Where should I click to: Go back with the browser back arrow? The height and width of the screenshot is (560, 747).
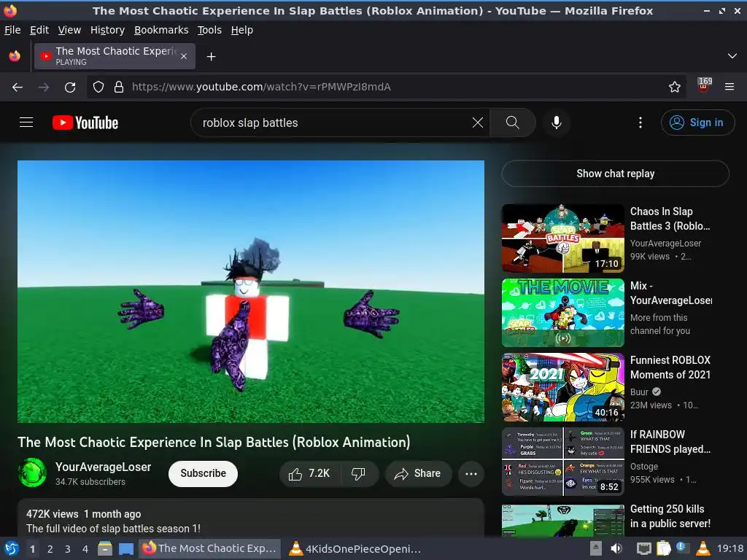(18, 87)
